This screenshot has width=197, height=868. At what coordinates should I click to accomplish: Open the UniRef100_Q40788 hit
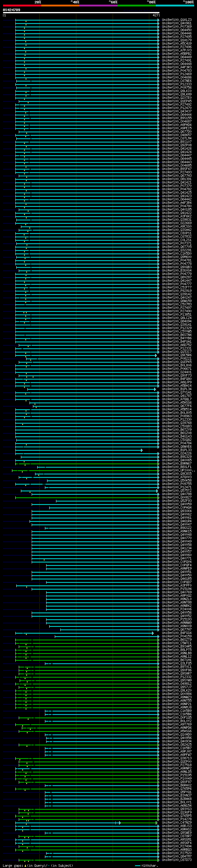[x=177, y=494]
